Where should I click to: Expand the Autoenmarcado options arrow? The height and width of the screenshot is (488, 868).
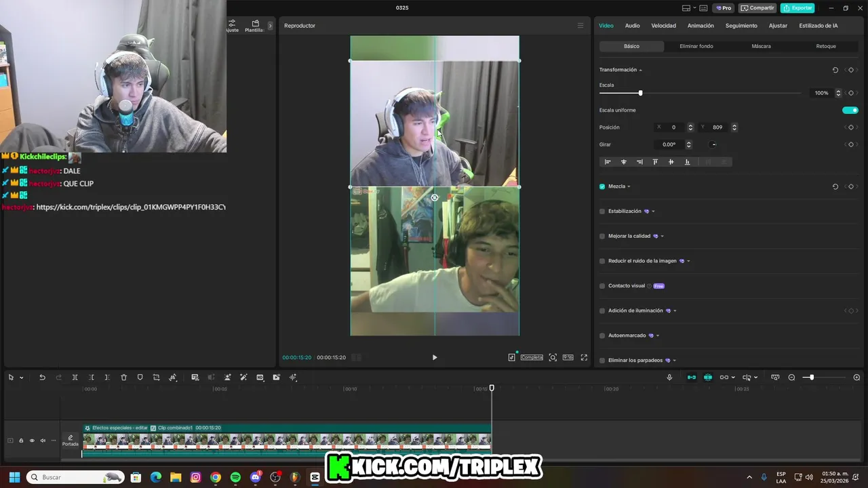[x=658, y=335]
